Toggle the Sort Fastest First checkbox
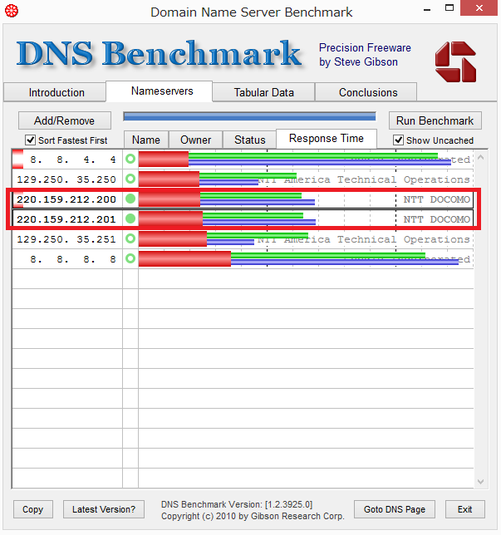The width and height of the screenshot is (501, 535). [x=30, y=140]
